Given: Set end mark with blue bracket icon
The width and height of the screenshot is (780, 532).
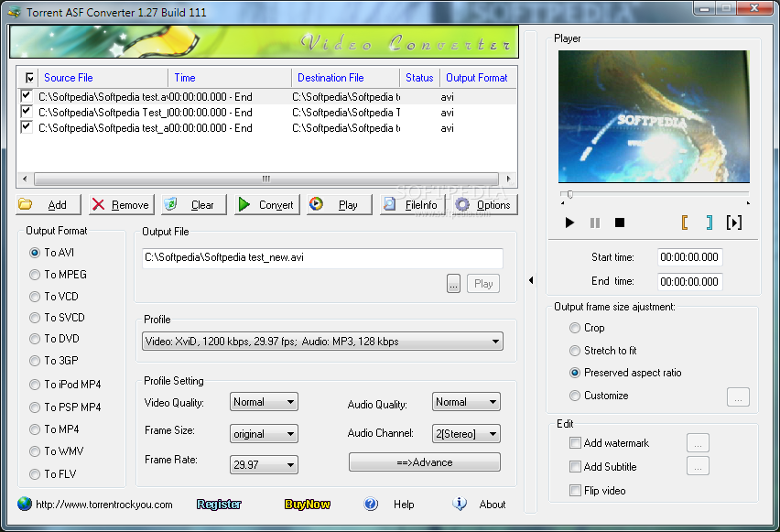Looking at the screenshot, I should coord(709,223).
